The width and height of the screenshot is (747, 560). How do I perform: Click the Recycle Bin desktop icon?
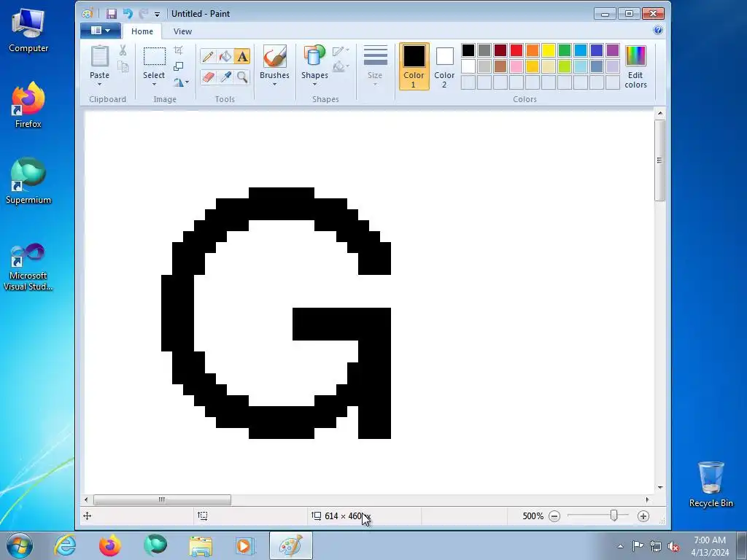(x=711, y=484)
